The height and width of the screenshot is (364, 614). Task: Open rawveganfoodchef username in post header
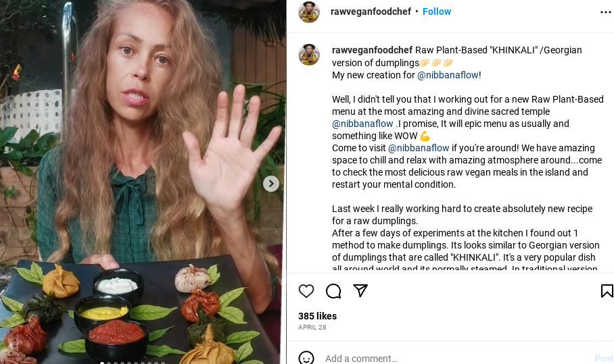coord(371,11)
